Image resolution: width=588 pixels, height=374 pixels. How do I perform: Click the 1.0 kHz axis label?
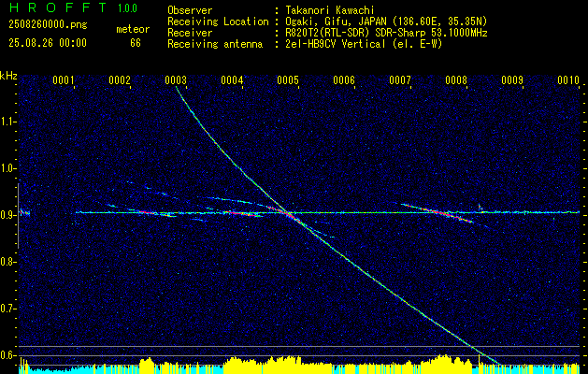click(x=7, y=169)
